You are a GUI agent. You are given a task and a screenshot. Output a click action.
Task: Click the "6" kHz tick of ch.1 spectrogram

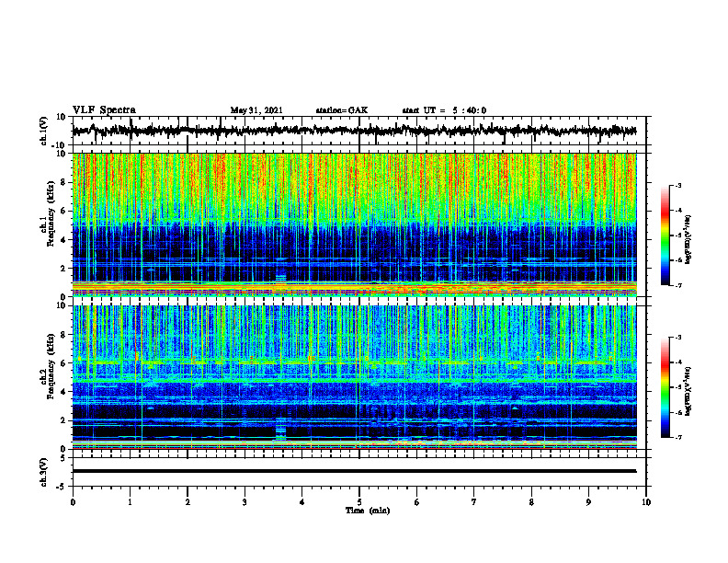point(63,211)
